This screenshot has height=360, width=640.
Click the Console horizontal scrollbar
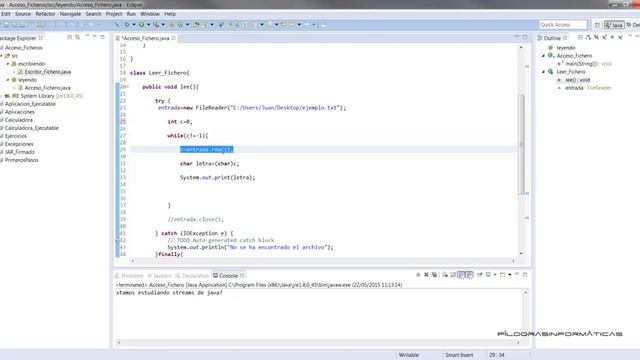point(318,342)
